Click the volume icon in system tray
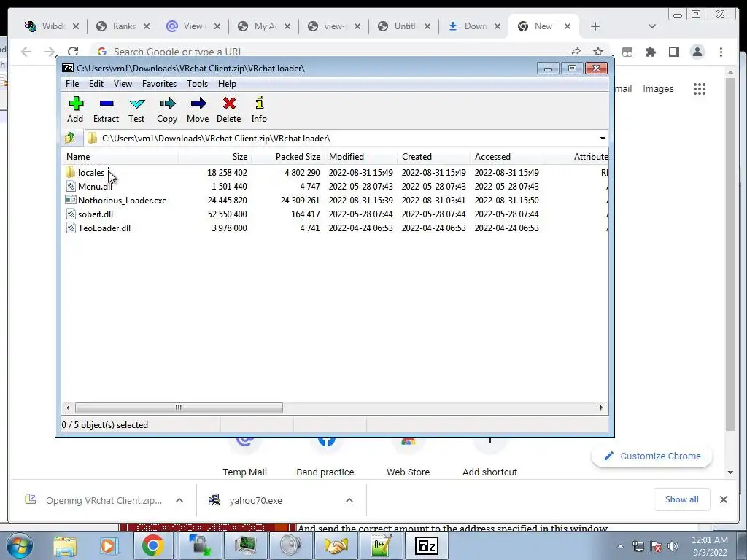The width and height of the screenshot is (747, 560). pos(673,545)
